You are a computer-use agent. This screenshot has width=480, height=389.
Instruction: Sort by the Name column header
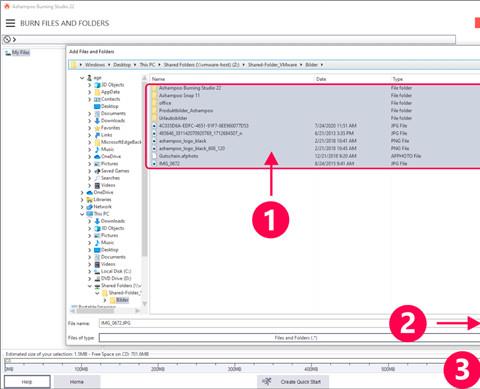coord(158,79)
